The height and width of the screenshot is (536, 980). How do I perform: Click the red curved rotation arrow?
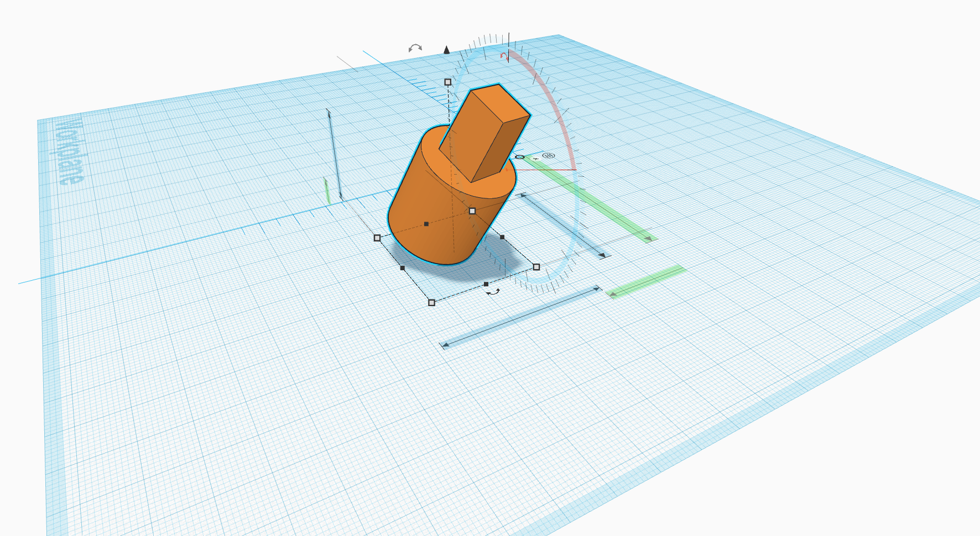tap(504, 56)
